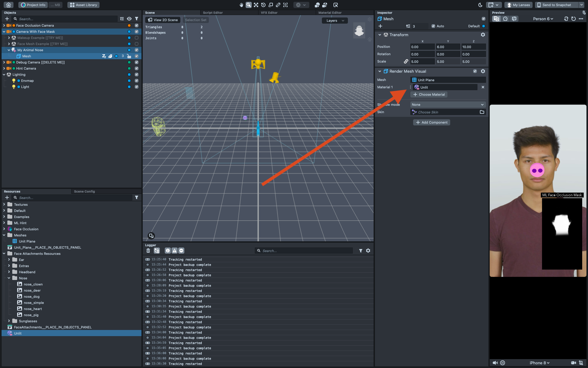Screen dimensions: 588x368
Task: Open the Scene Config tab
Action: tap(85, 191)
